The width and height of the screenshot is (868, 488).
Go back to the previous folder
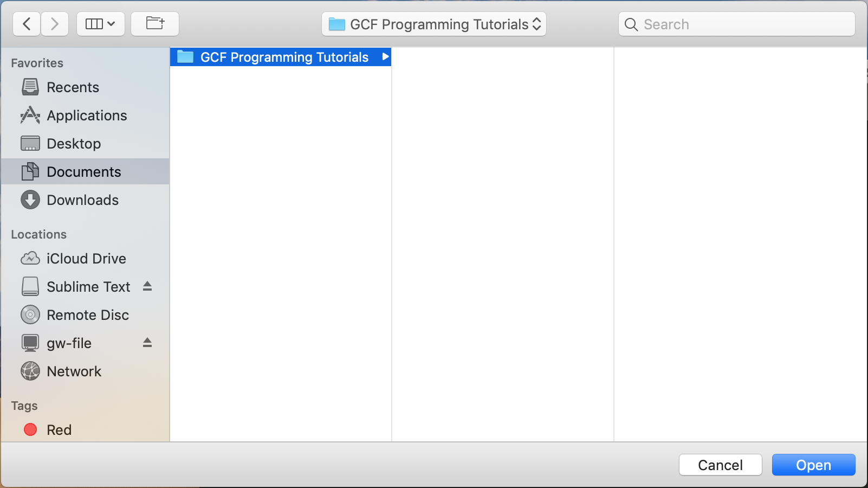pyautogui.click(x=26, y=24)
